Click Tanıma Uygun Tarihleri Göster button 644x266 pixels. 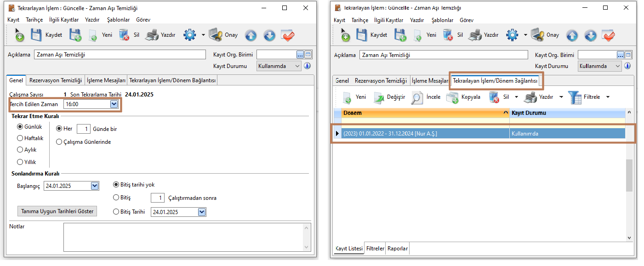pos(57,211)
